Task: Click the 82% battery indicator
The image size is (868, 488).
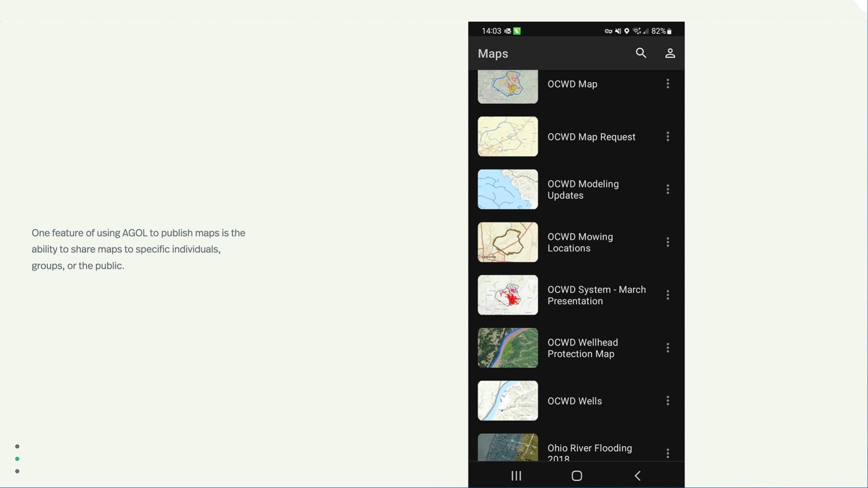Action: 661,31
